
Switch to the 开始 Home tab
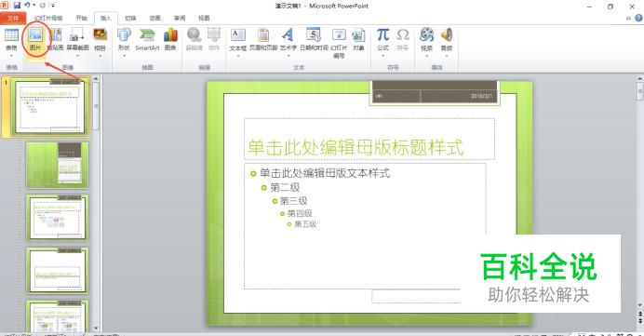click(x=81, y=18)
